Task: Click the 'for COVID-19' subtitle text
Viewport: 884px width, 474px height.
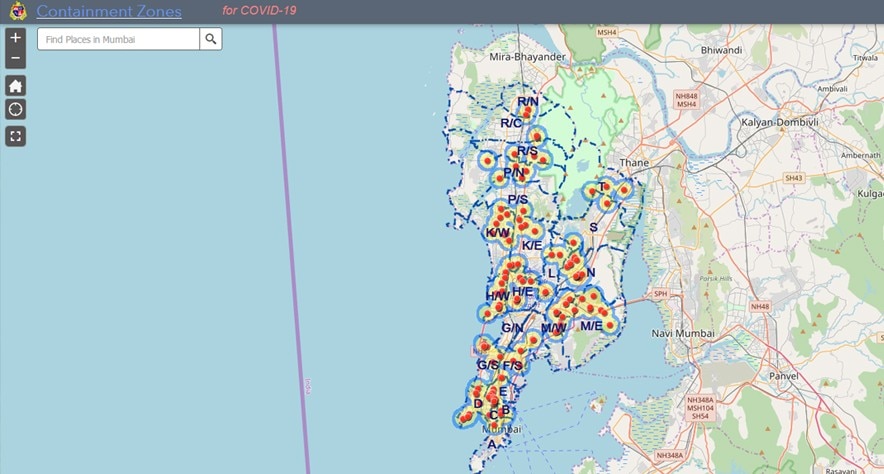Action: click(259, 12)
